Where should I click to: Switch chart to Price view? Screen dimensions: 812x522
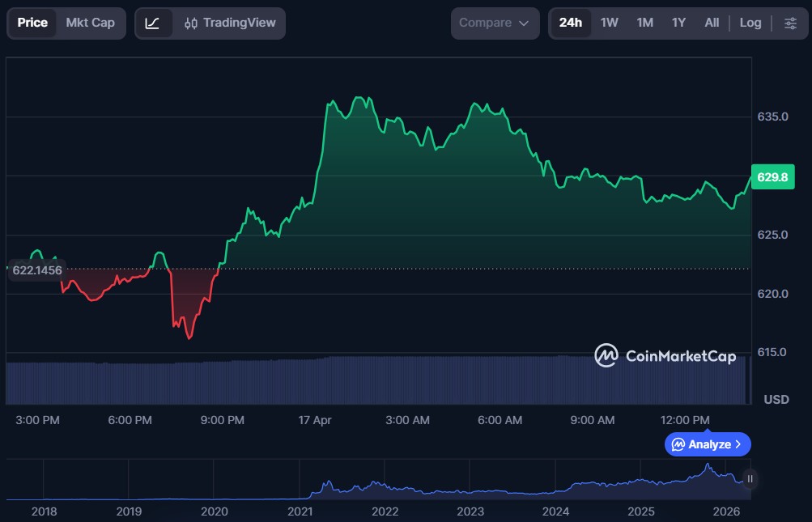point(32,23)
